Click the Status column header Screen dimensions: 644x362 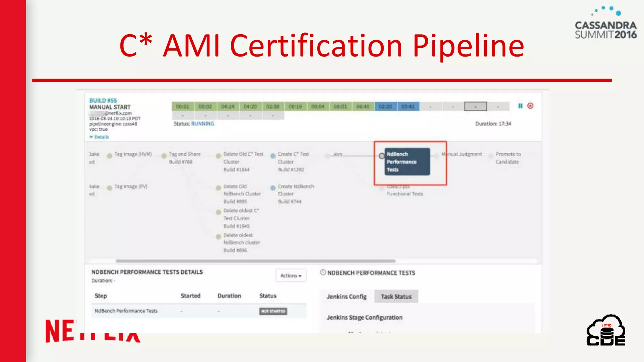(268, 296)
